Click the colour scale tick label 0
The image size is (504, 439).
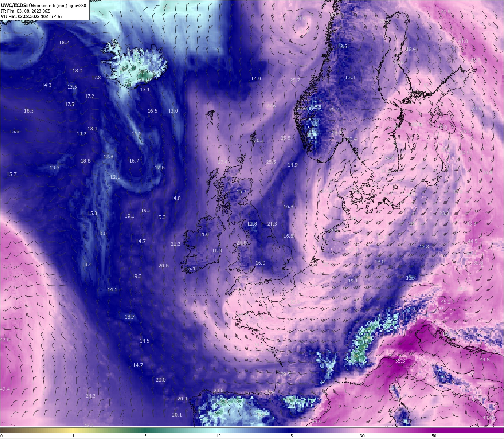[x=2, y=436]
